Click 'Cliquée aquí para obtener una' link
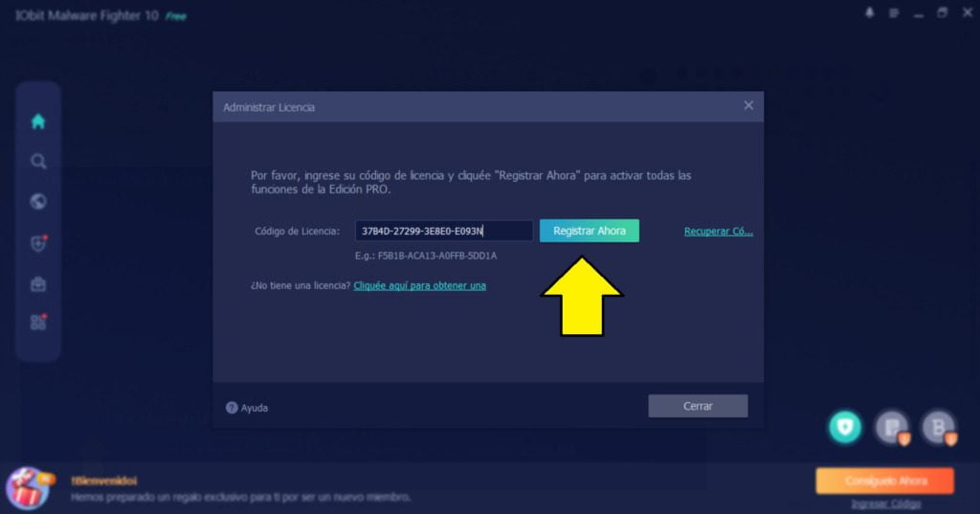980x514 pixels. (420, 286)
